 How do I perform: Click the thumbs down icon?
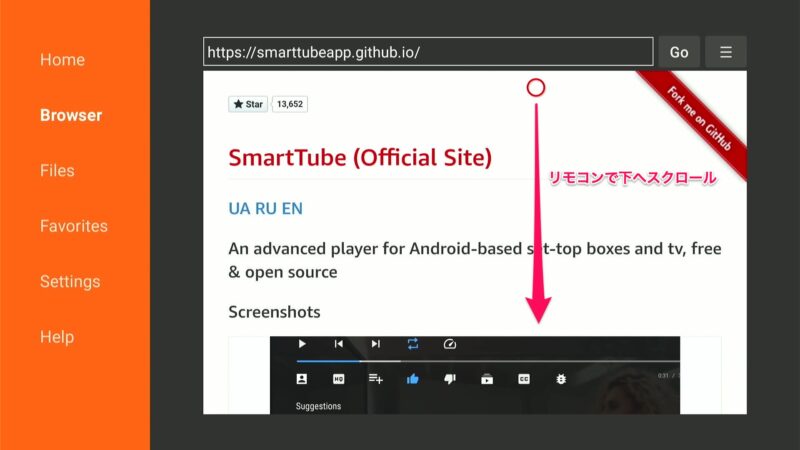coord(449,379)
